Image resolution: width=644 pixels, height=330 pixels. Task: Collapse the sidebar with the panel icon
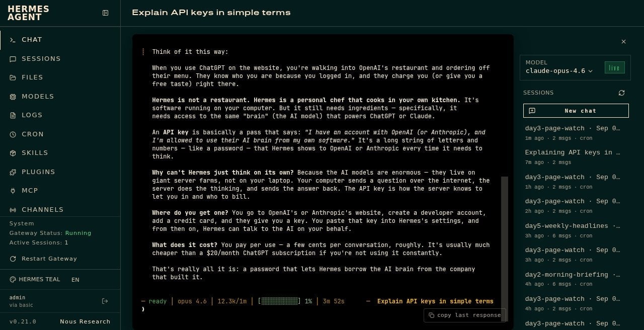pyautogui.click(x=105, y=13)
